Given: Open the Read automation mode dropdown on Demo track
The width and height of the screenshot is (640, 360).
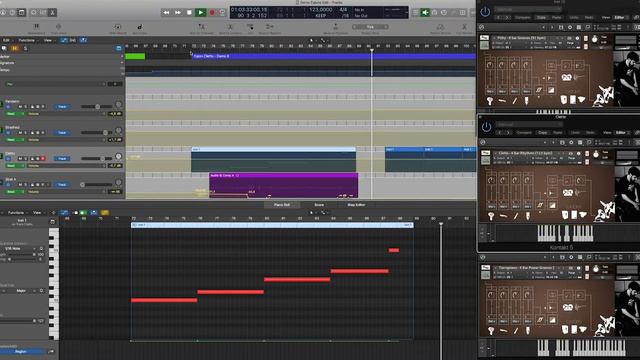Looking at the screenshot, I should 15,166.
